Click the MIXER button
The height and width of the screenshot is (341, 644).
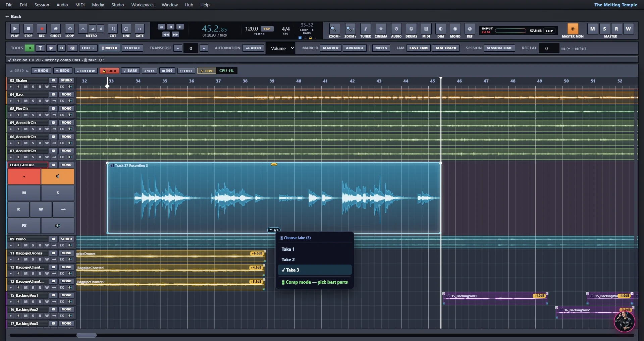tap(110, 48)
